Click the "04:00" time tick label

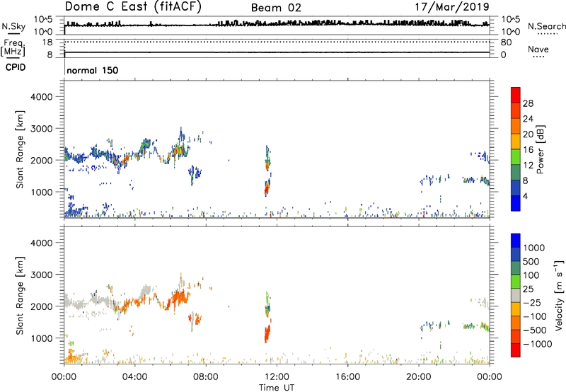tap(134, 377)
